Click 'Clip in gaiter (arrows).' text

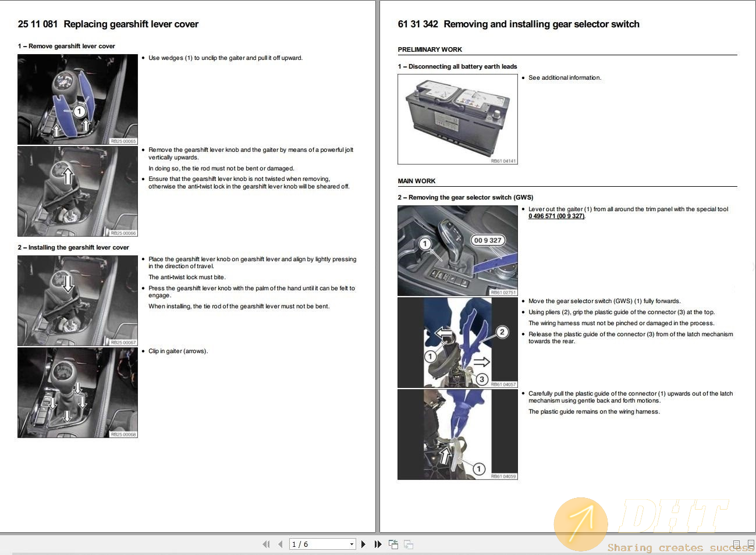(x=178, y=351)
